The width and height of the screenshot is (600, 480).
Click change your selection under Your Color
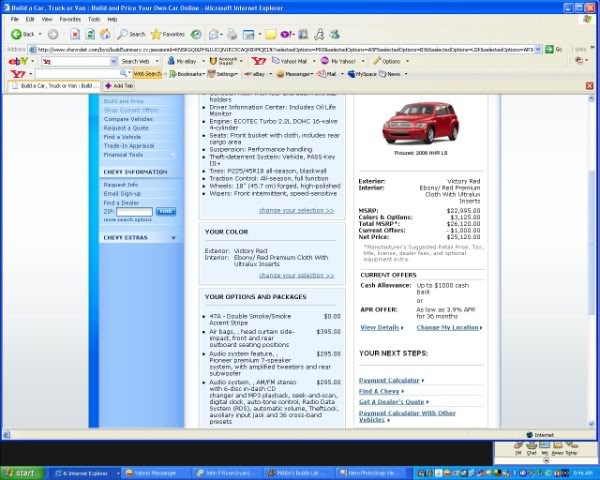pos(297,275)
